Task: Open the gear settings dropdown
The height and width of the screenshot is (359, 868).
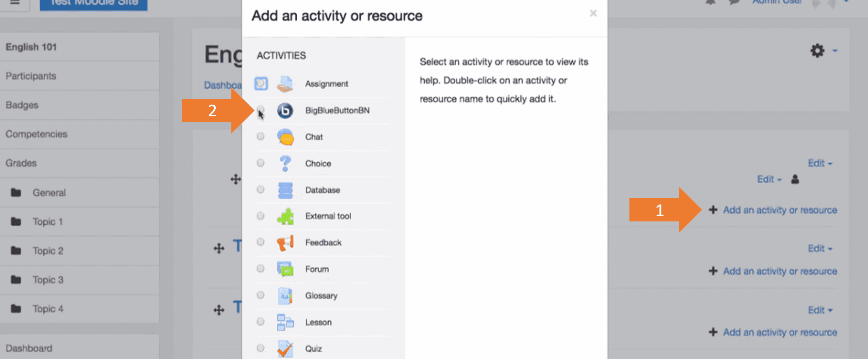Action: pos(823,50)
